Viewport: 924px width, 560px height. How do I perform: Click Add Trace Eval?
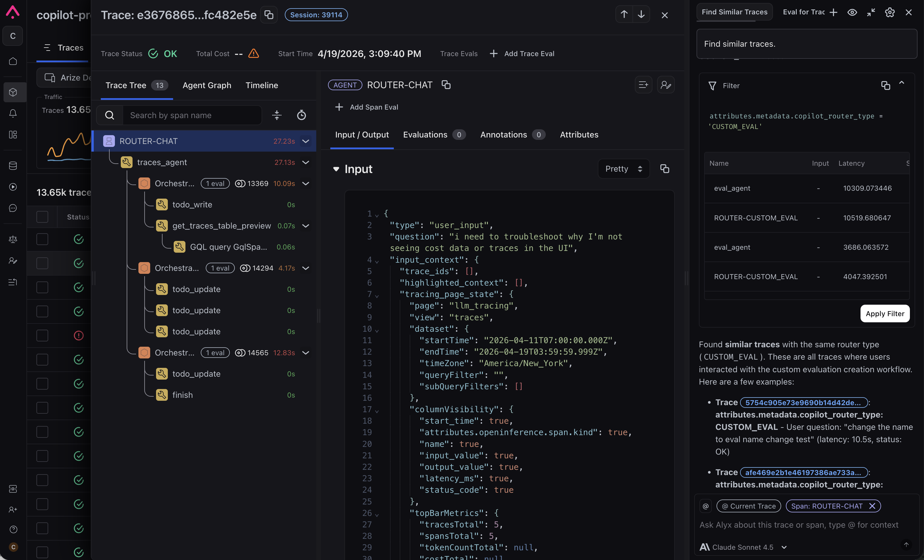pyautogui.click(x=522, y=53)
